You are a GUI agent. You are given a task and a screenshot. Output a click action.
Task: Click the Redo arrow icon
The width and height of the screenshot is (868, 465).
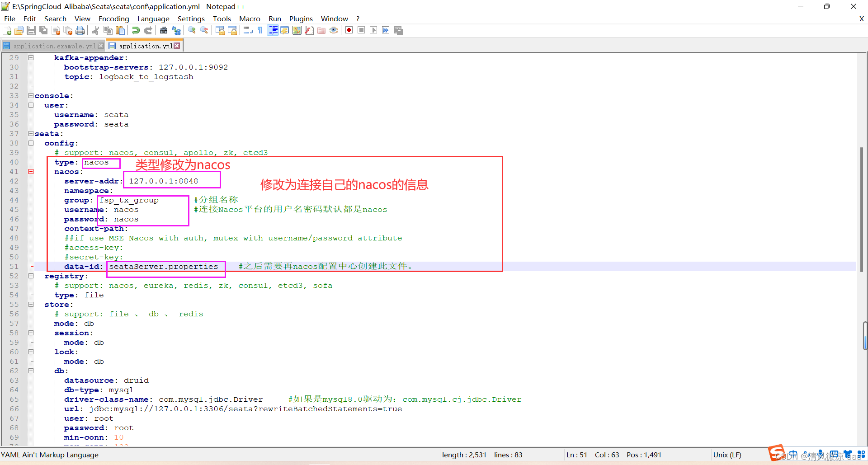148,30
